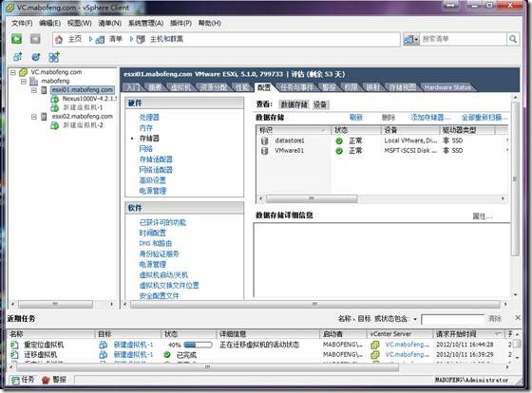Click the 警报 alarms status bar icon
The height and width of the screenshot is (393, 532).
click(46, 380)
